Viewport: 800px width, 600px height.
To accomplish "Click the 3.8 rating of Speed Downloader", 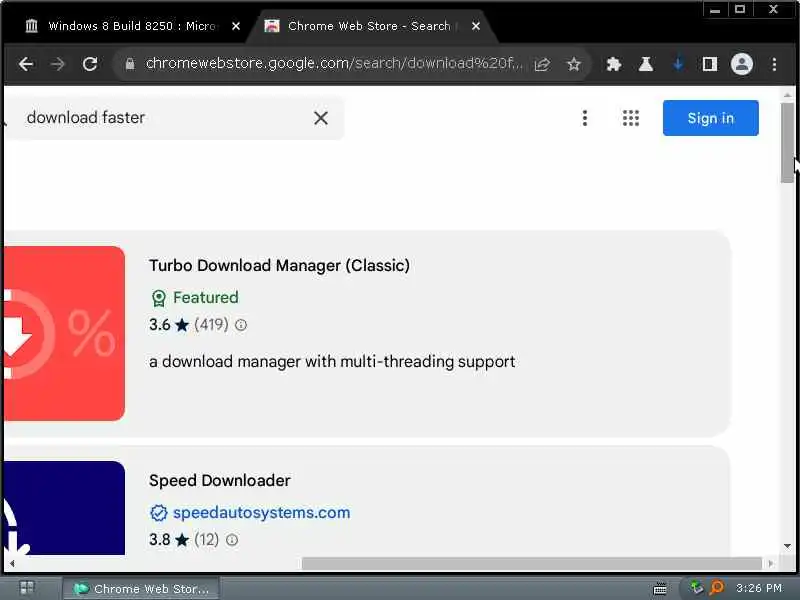I will (x=160, y=540).
